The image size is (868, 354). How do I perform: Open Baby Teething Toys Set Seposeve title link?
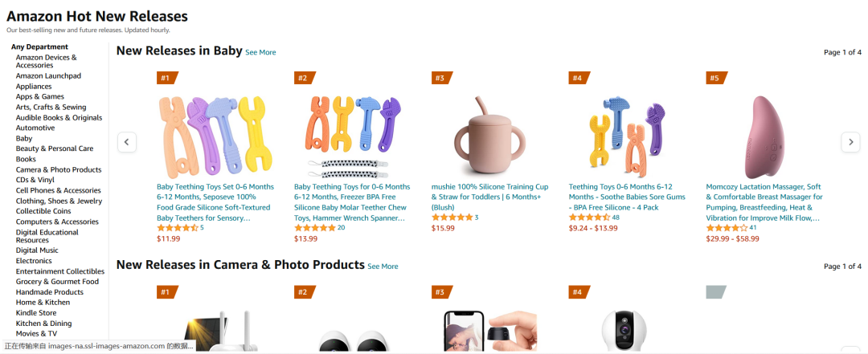[215, 197]
